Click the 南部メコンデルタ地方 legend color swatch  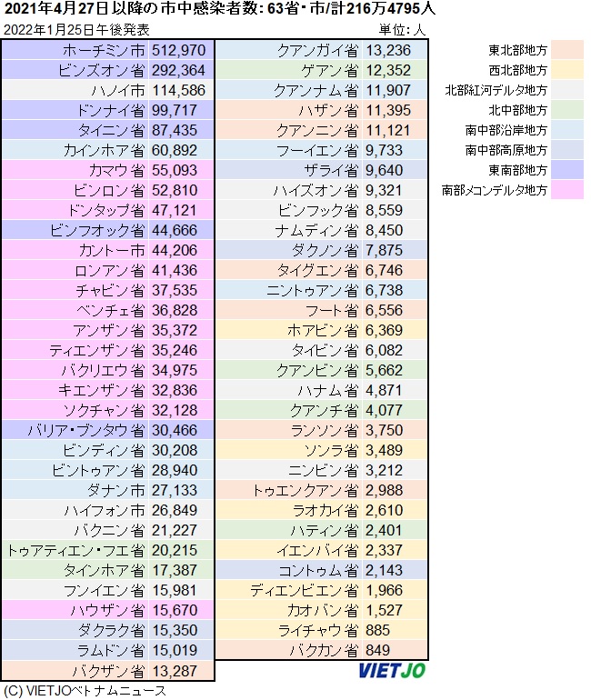(566, 190)
